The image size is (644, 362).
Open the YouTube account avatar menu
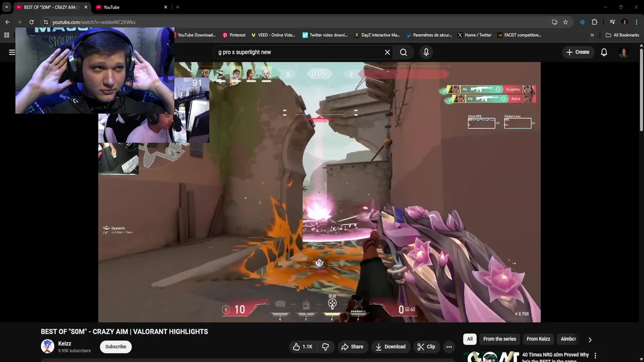(623, 52)
